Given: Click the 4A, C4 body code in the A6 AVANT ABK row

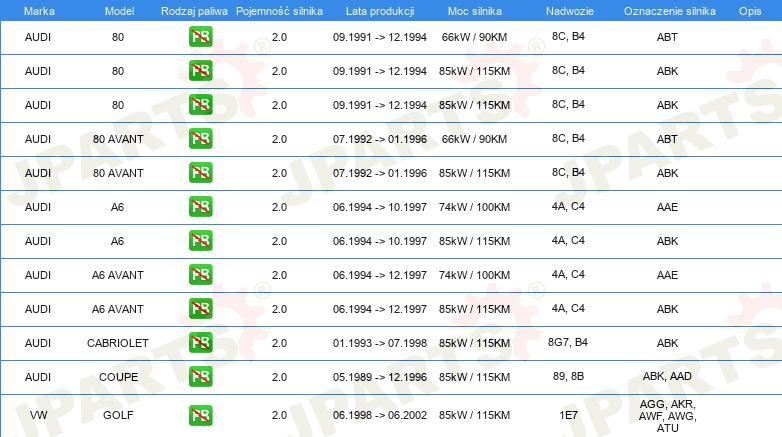Looking at the screenshot, I should [x=568, y=308].
